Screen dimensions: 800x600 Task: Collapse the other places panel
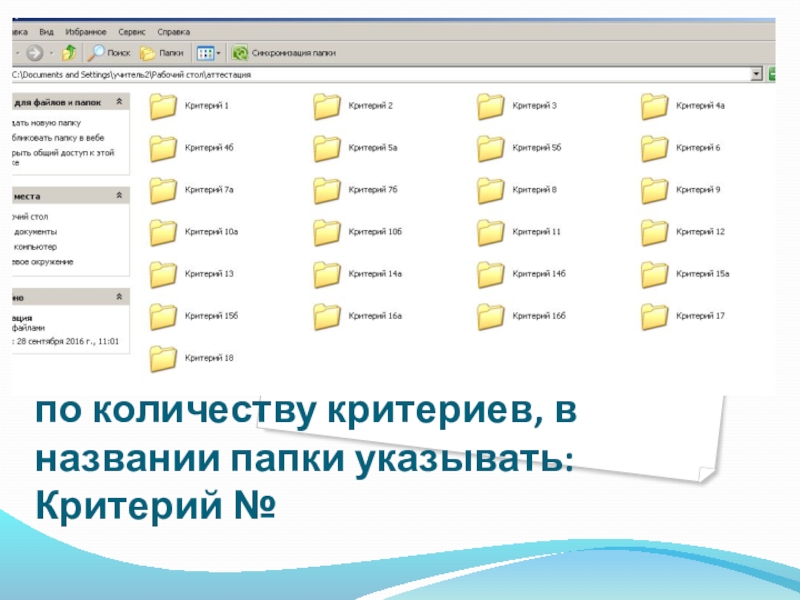120,196
